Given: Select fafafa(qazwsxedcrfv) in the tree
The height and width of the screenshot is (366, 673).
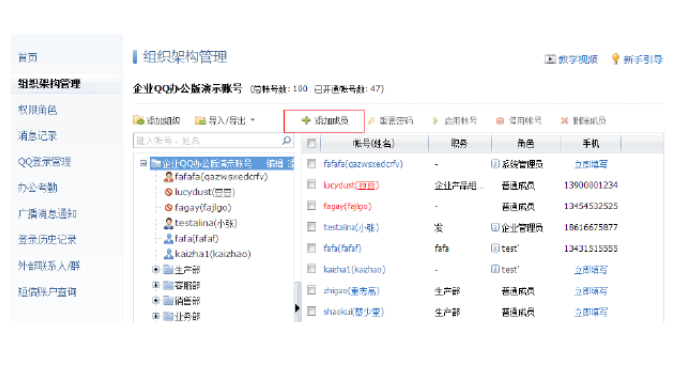Looking at the screenshot, I should [221, 177].
